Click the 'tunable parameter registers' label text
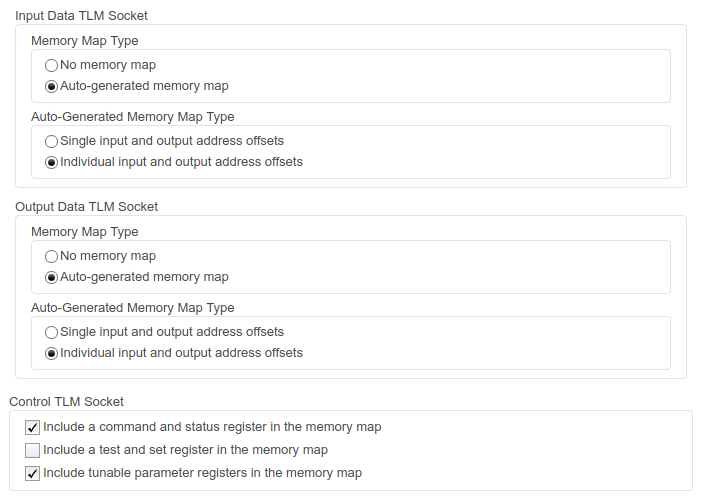Image resolution: width=703 pixels, height=501 pixels. click(x=167, y=473)
